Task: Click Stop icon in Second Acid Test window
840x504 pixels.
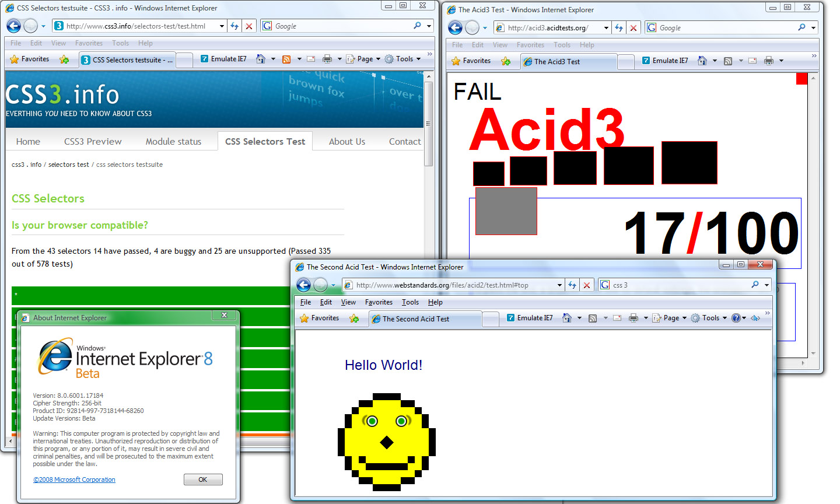Action: pos(587,285)
